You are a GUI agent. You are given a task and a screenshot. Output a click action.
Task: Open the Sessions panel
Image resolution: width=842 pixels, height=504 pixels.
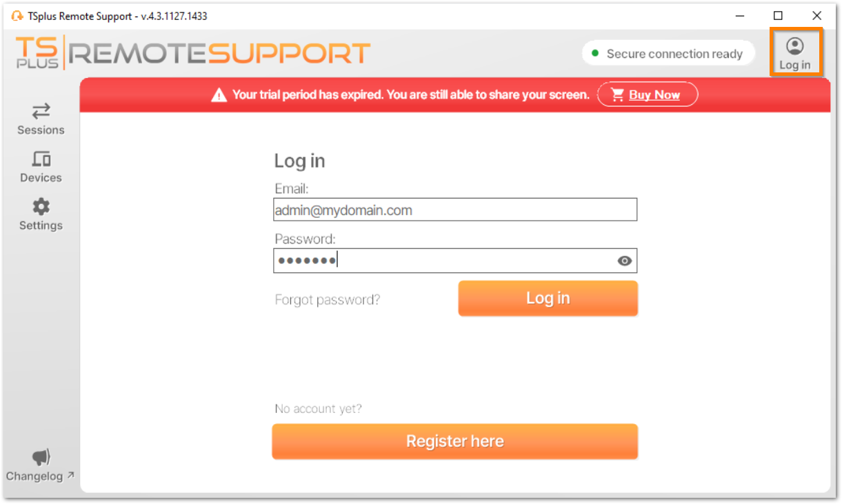coord(40,119)
